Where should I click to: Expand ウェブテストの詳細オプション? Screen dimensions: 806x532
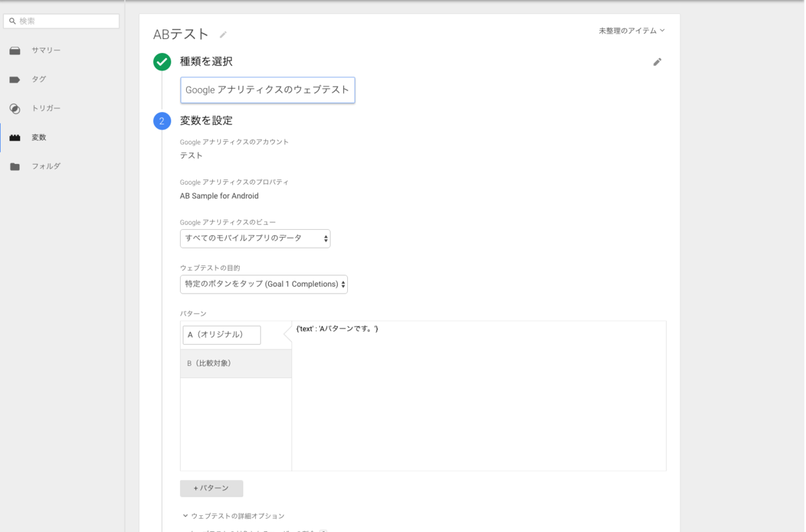pos(233,516)
